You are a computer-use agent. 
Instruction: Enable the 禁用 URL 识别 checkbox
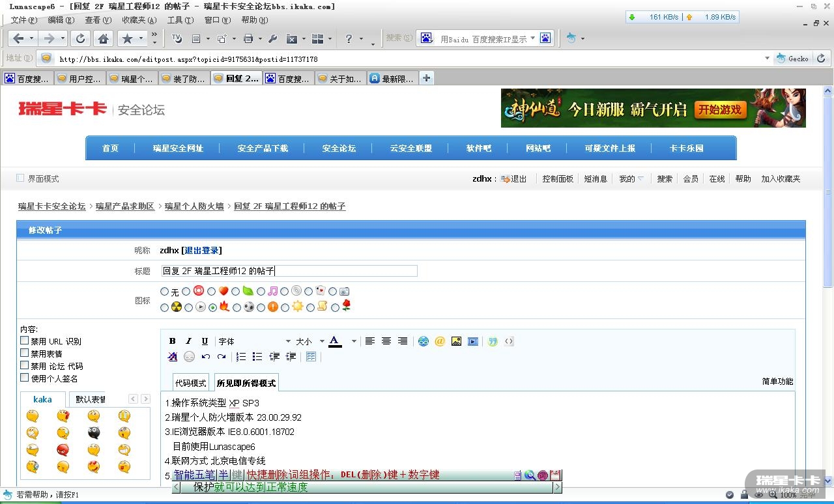[x=25, y=341]
